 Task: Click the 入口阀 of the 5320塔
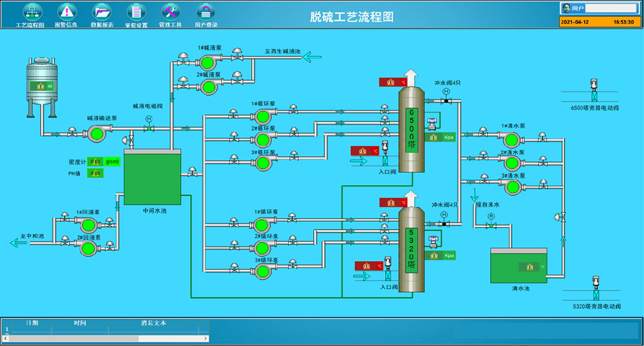[388, 269]
